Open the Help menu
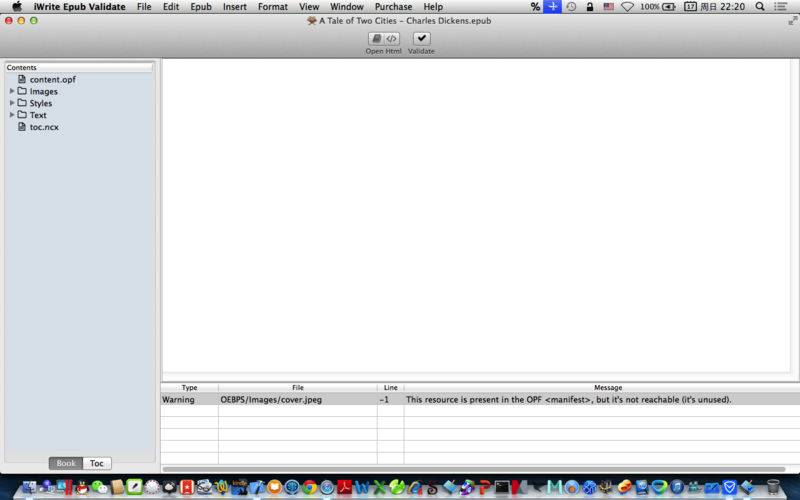The image size is (800, 500). [x=433, y=7]
